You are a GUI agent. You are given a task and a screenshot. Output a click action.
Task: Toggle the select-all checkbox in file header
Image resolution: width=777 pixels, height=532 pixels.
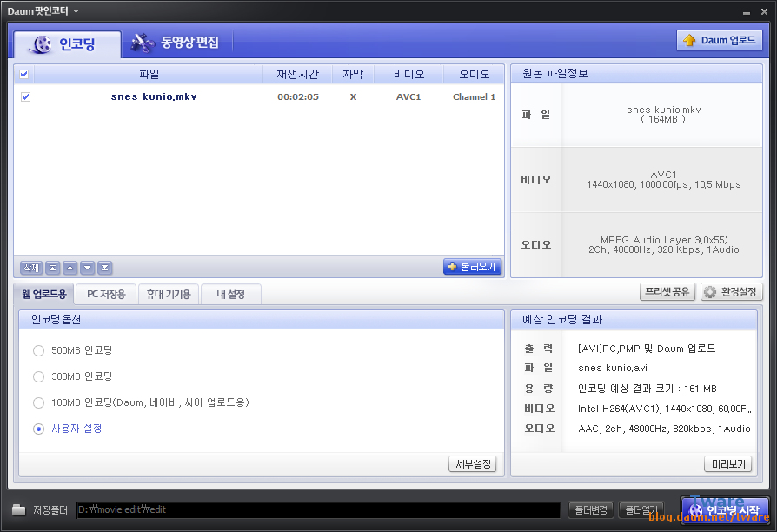pyautogui.click(x=23, y=75)
